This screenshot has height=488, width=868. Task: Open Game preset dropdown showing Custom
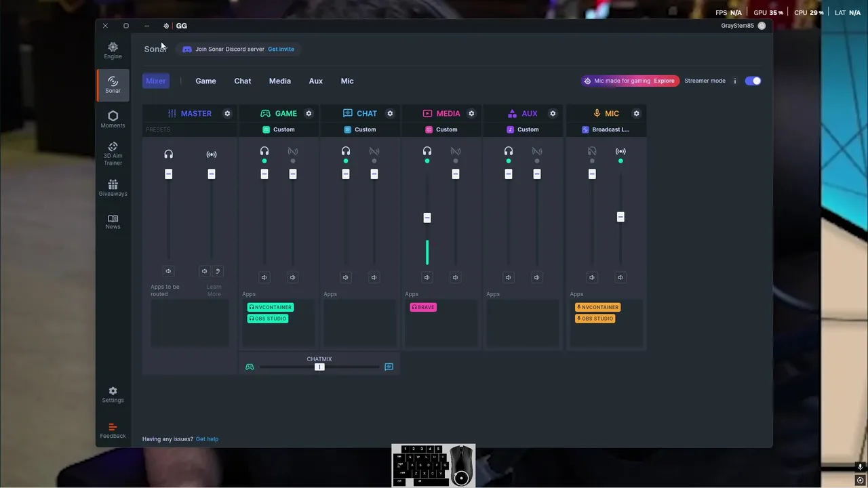(279, 129)
